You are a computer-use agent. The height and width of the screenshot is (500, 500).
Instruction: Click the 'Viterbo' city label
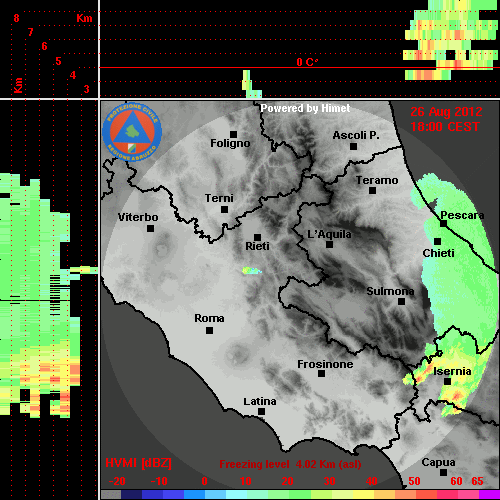[x=138, y=217]
